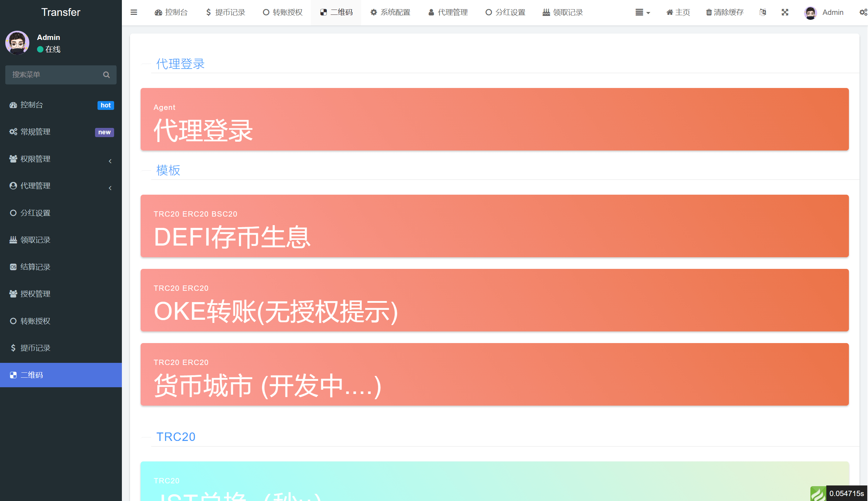Click the search magnifier icon in sidebar
The height and width of the screenshot is (501, 868).
click(106, 75)
